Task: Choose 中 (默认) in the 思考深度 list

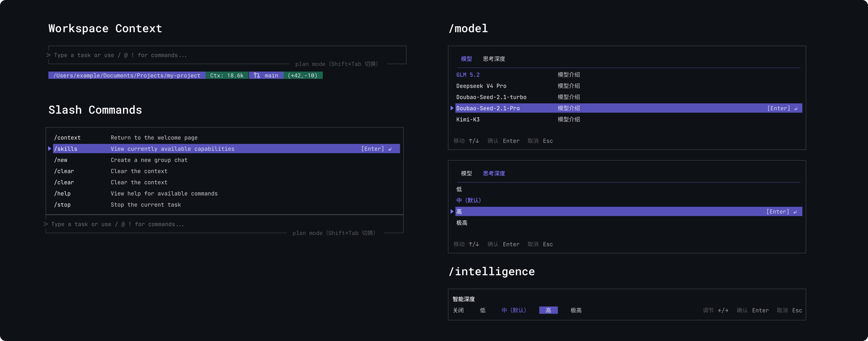Action: tap(469, 200)
